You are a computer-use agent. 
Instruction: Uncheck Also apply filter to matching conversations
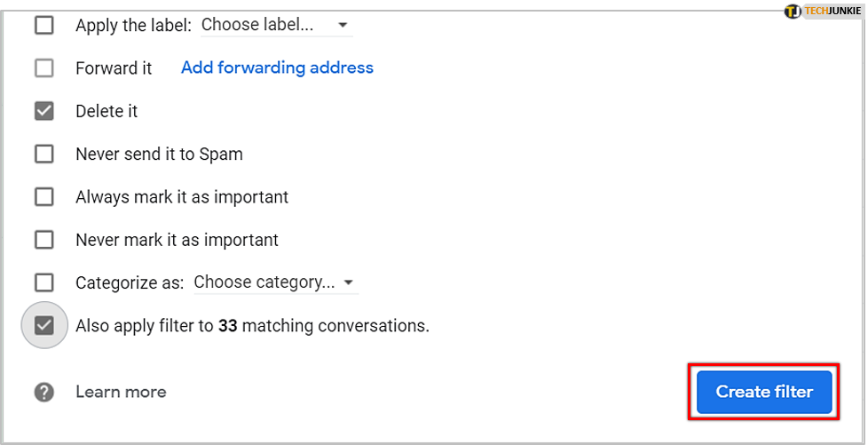point(43,326)
